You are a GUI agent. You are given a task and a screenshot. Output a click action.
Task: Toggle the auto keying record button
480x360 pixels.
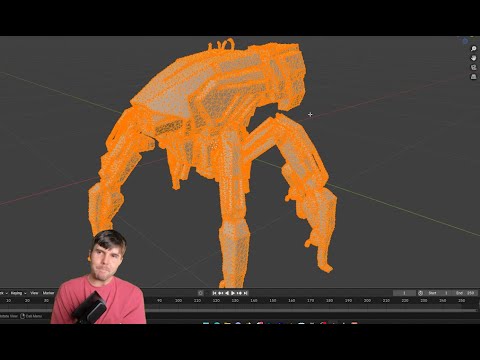pos(200,293)
